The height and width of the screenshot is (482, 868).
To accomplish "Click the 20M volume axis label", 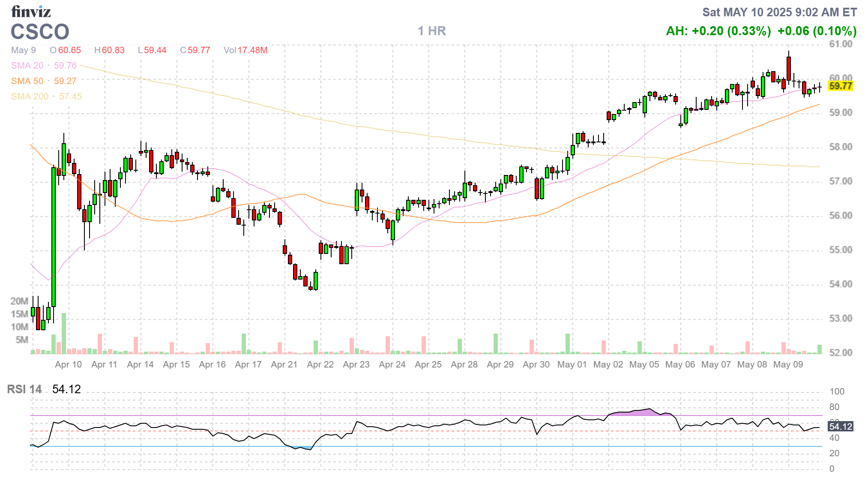I will 19,301.
